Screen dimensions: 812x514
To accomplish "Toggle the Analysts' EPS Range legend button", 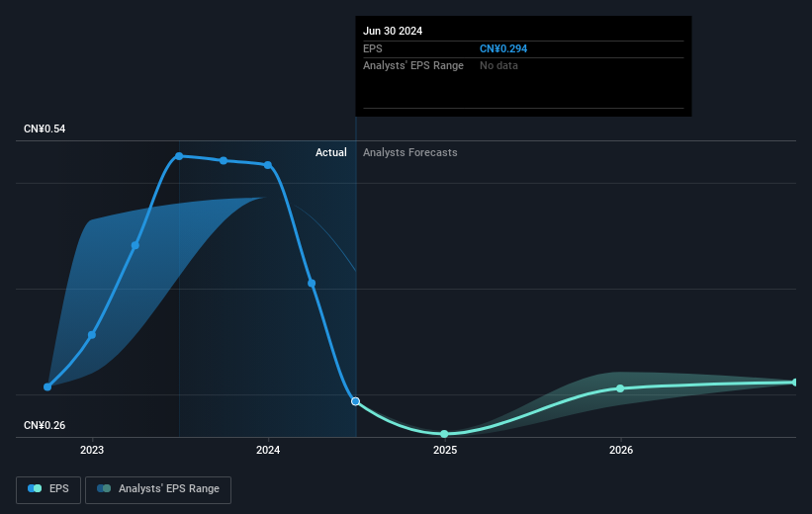I will pyautogui.click(x=158, y=489).
